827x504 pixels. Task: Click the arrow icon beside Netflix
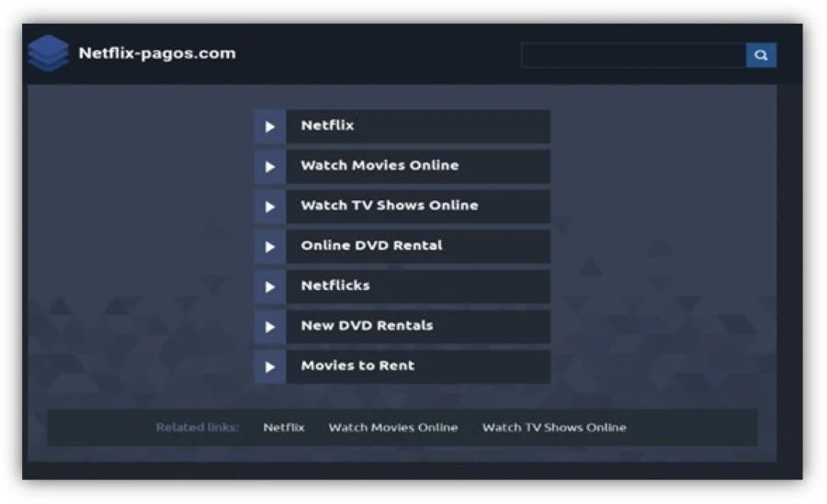[269, 127]
